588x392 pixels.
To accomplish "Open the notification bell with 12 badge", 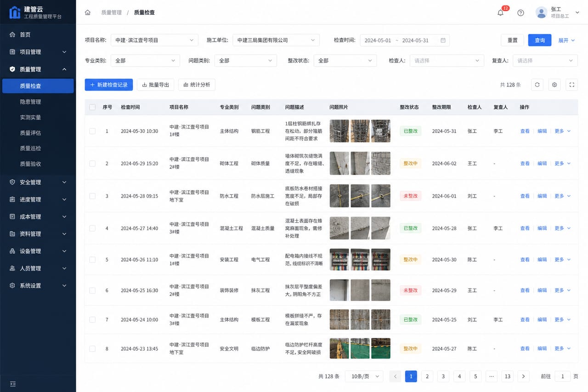I will tap(501, 13).
